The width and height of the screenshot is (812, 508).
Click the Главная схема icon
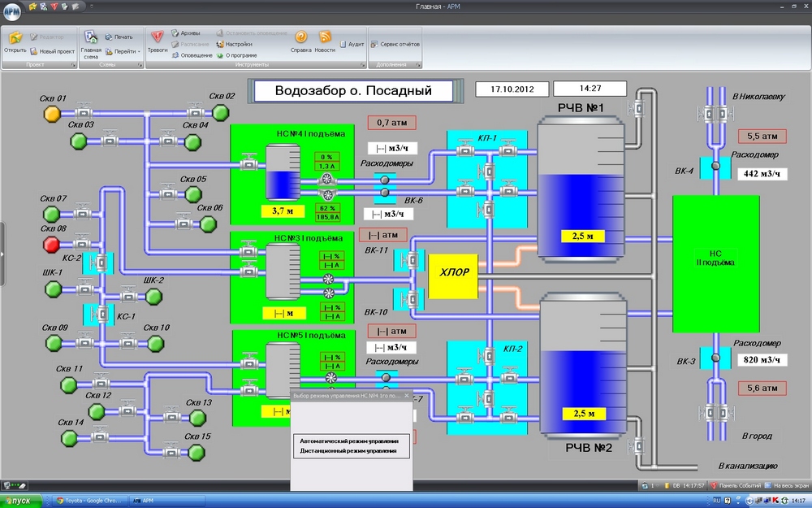pos(91,38)
